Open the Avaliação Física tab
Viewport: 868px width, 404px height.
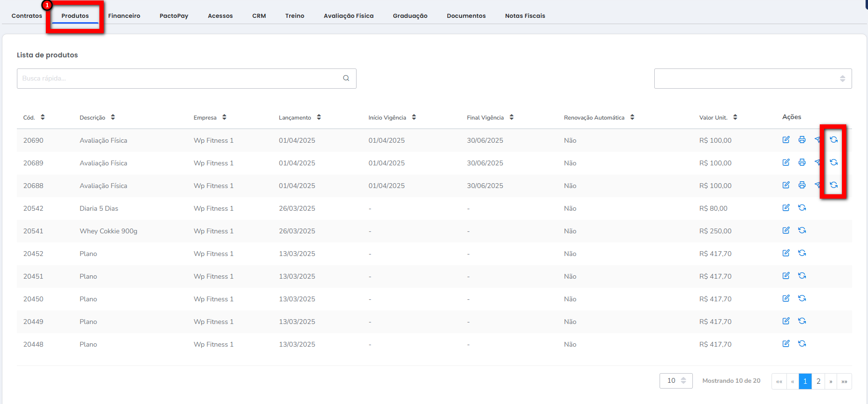(x=348, y=16)
